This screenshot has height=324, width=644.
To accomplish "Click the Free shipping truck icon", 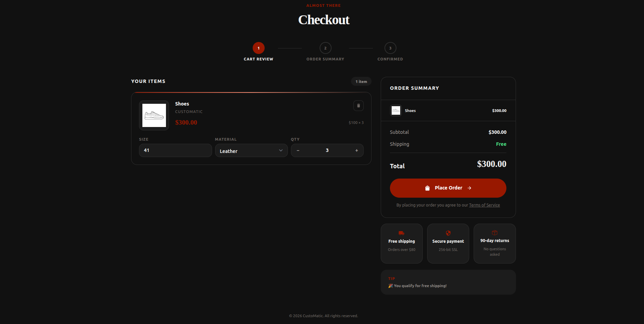I will [x=402, y=233].
